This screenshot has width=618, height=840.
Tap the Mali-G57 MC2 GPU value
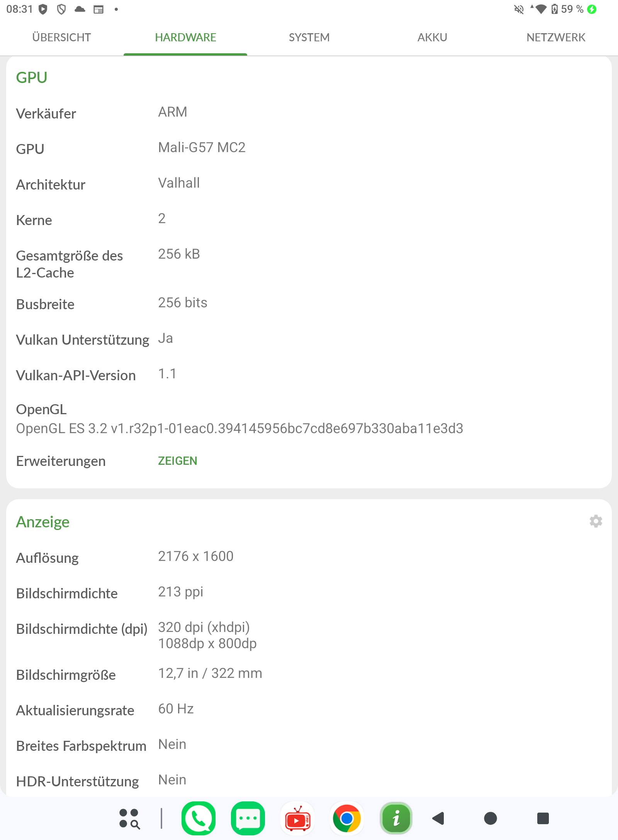point(202,147)
